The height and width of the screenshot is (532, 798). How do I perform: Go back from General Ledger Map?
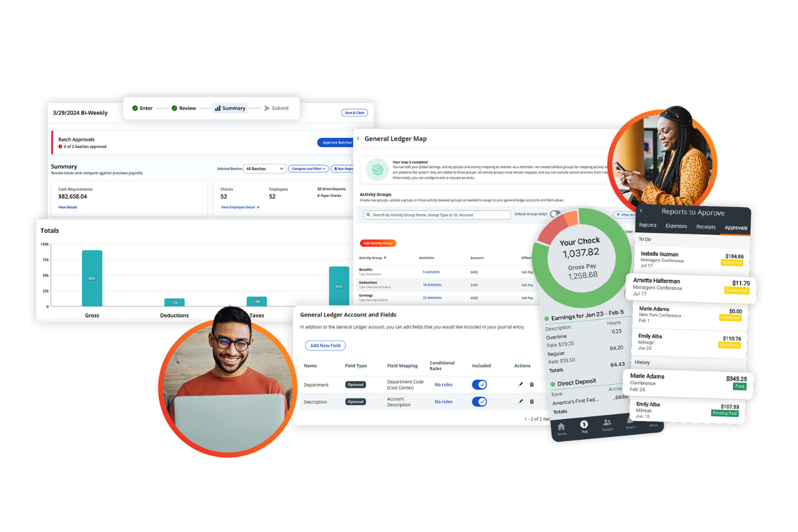click(358, 139)
